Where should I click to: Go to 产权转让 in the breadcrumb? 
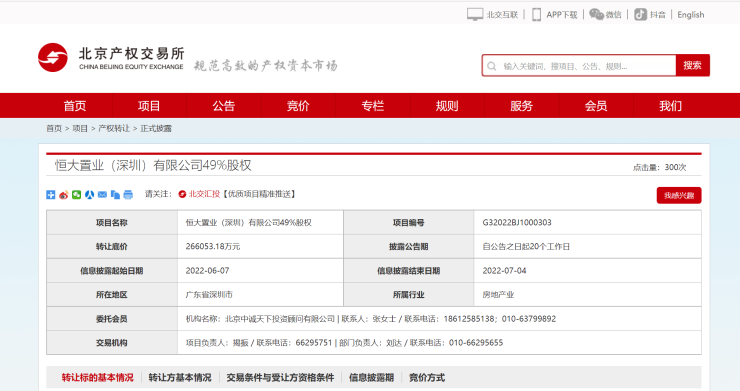(114, 128)
